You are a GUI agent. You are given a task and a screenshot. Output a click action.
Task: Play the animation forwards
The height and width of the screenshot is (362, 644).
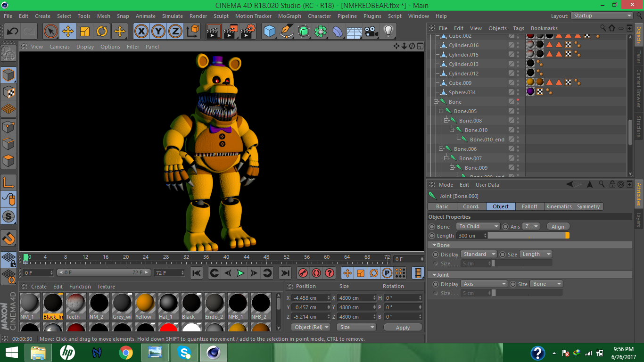240,273
